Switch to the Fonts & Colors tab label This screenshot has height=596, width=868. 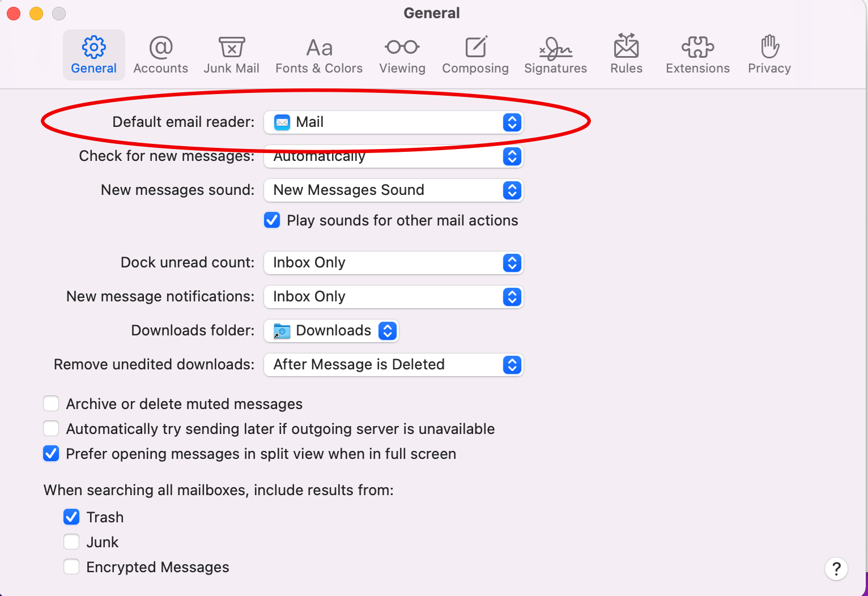(x=319, y=68)
